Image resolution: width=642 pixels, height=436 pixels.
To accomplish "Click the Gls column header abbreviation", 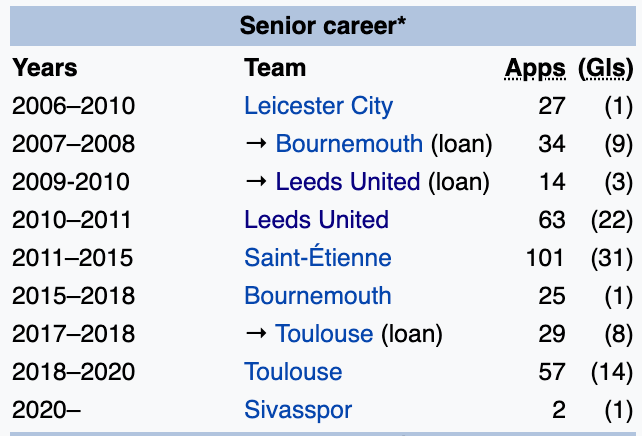I will [606, 68].
